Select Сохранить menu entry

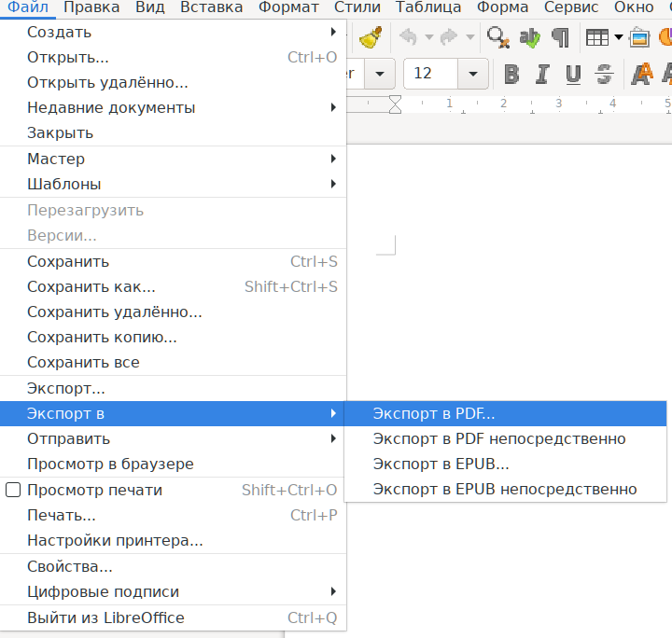coord(174,261)
